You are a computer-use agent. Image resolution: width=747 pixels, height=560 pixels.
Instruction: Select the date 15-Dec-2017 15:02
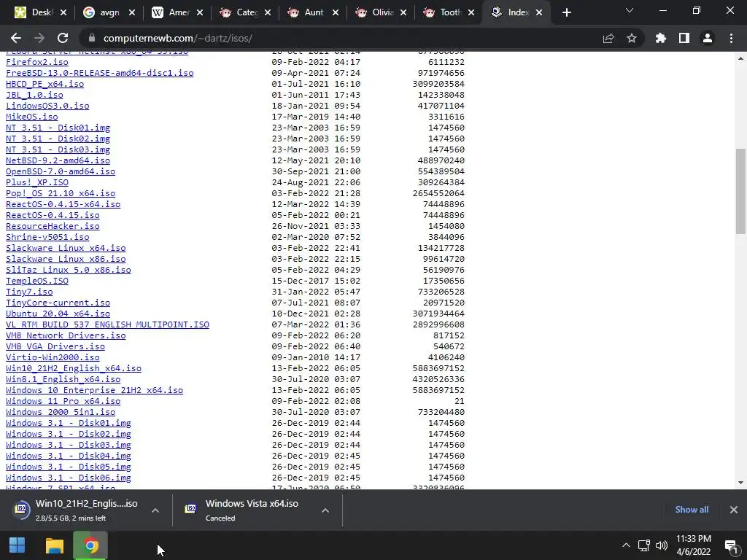coord(316,281)
